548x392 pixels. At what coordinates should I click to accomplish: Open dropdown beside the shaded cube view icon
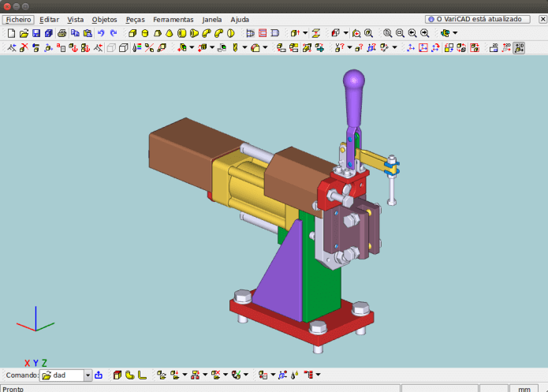(345, 33)
